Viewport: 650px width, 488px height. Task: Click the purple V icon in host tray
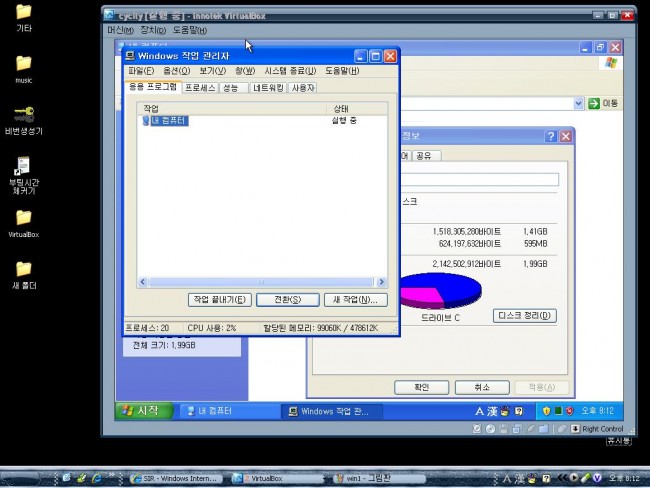click(x=597, y=478)
